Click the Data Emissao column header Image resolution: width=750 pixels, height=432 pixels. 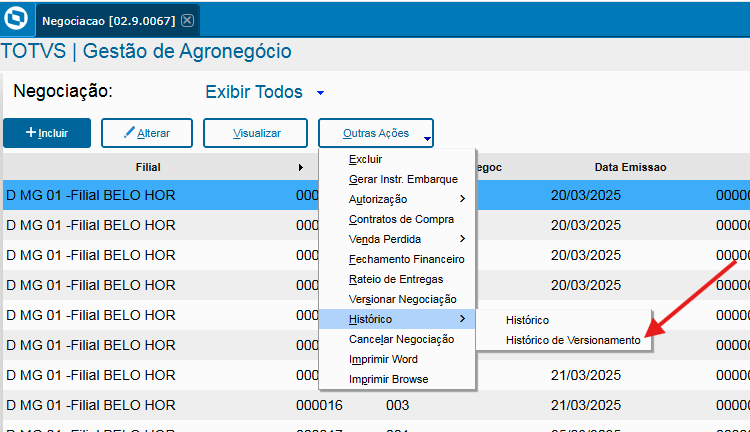(x=630, y=167)
